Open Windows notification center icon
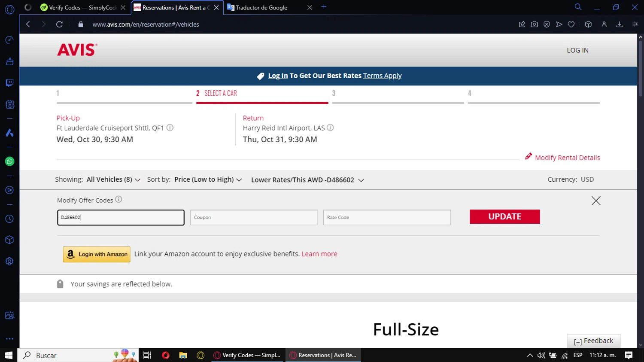The height and width of the screenshot is (362, 644). (x=629, y=355)
